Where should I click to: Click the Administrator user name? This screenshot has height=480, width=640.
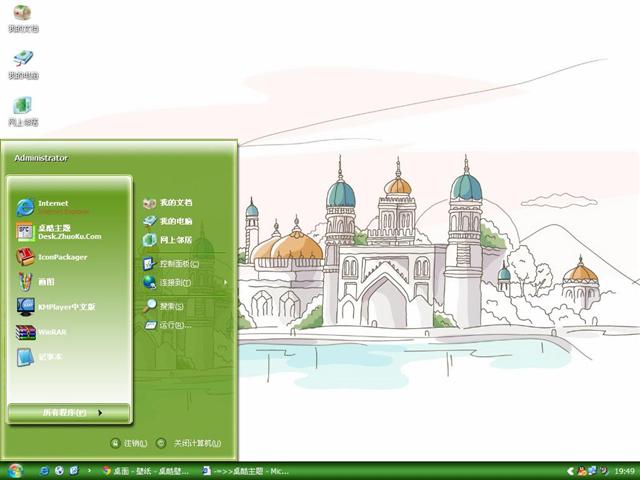(x=41, y=158)
